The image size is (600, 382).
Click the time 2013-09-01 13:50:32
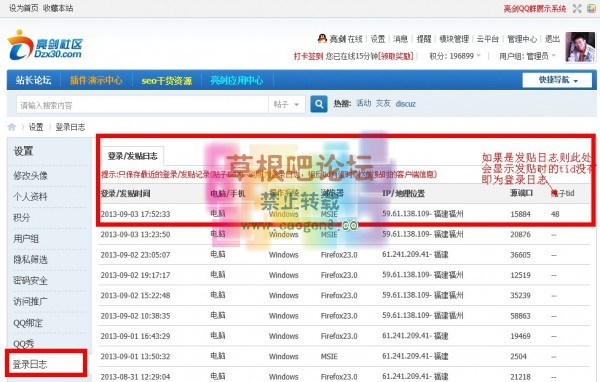135,356
